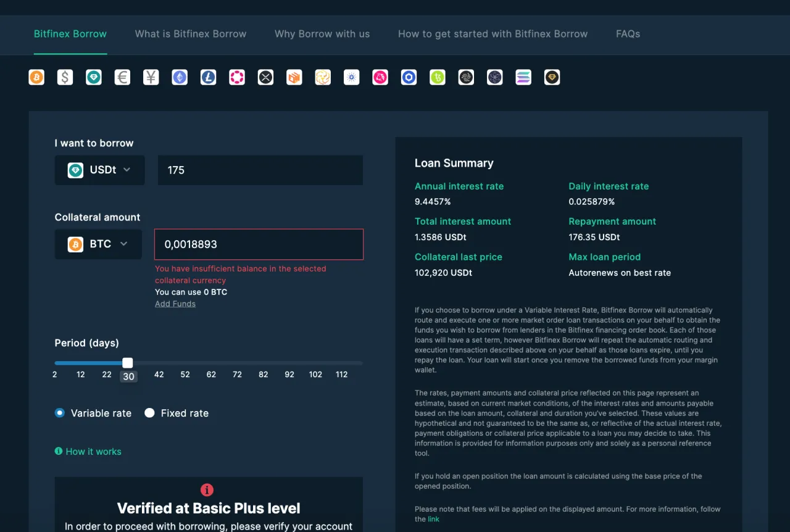The width and height of the screenshot is (790, 532).
Task: Open How to get started with Bitfinex Borrow
Action: 493,34
